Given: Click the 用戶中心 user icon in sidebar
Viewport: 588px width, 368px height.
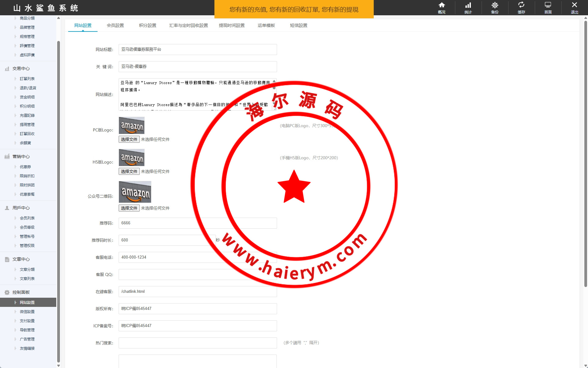Looking at the screenshot, I should 7,208.
